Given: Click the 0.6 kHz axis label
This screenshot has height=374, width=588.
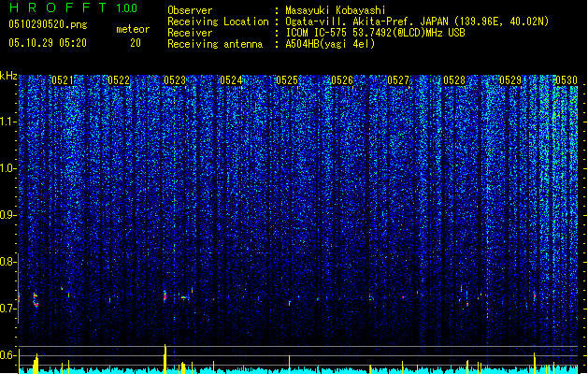Looking at the screenshot, I should tap(7, 355).
